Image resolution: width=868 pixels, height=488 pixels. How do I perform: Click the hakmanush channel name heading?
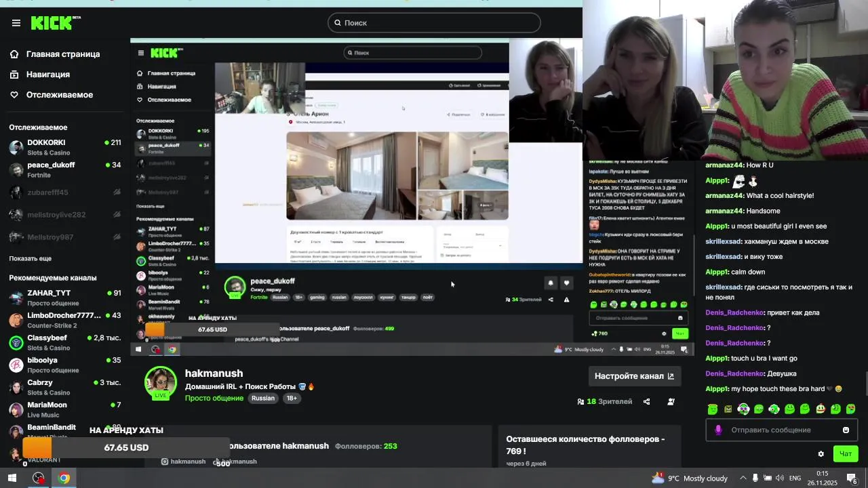[214, 373]
